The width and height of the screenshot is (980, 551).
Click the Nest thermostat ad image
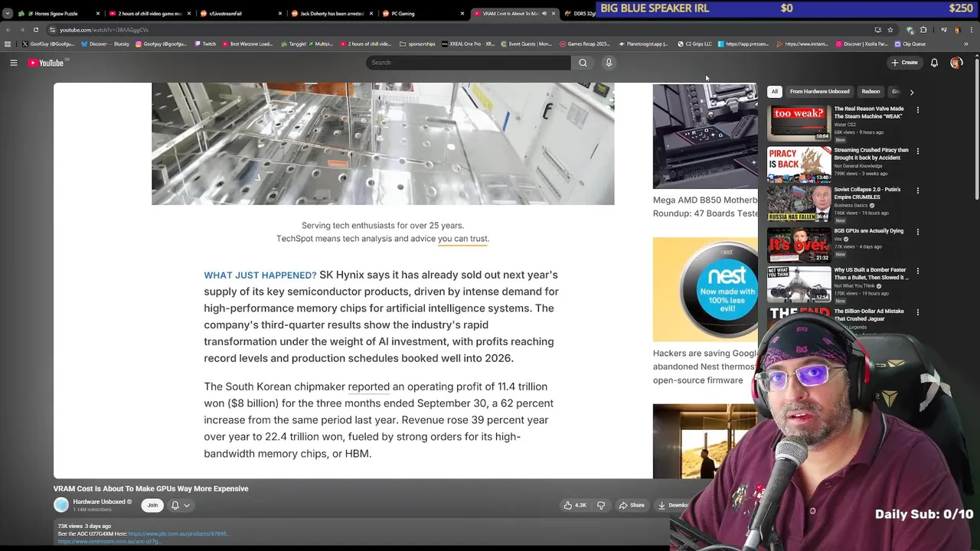(x=705, y=289)
